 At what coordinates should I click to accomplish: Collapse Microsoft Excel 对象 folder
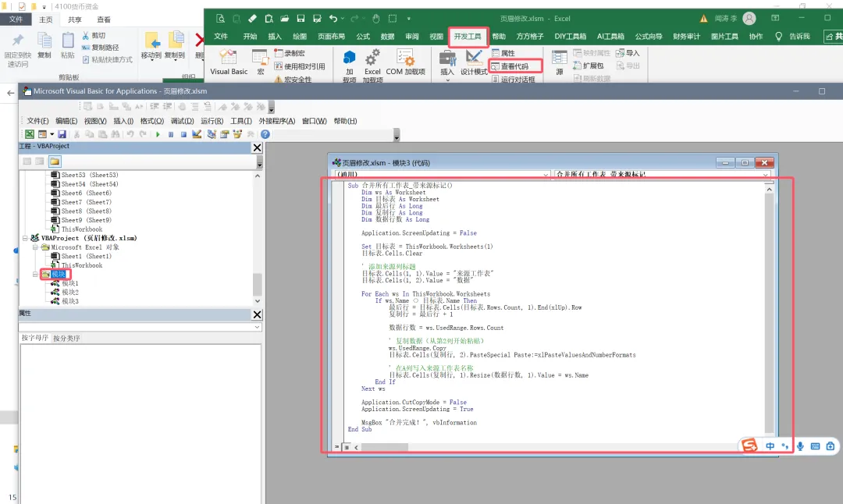pyautogui.click(x=35, y=247)
